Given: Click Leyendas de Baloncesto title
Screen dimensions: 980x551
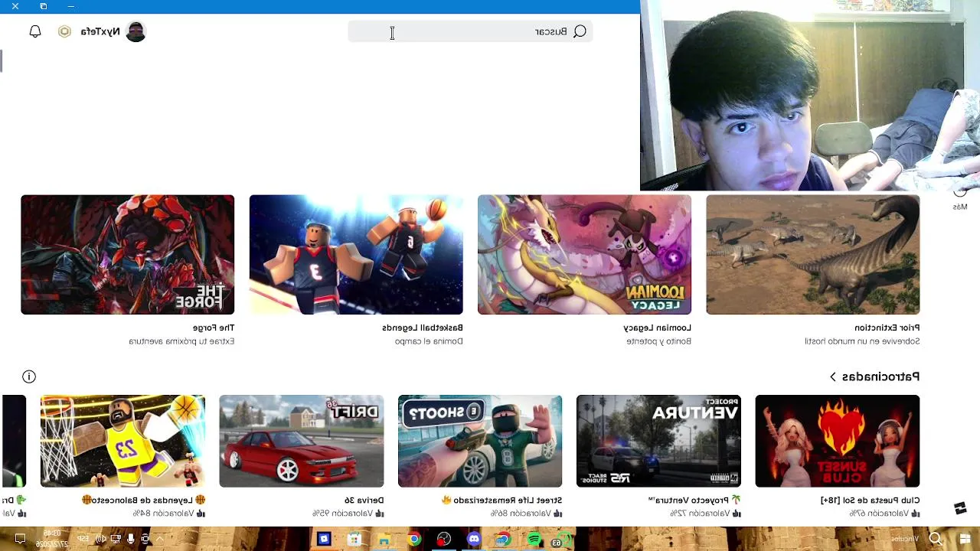Looking at the screenshot, I should (143, 500).
